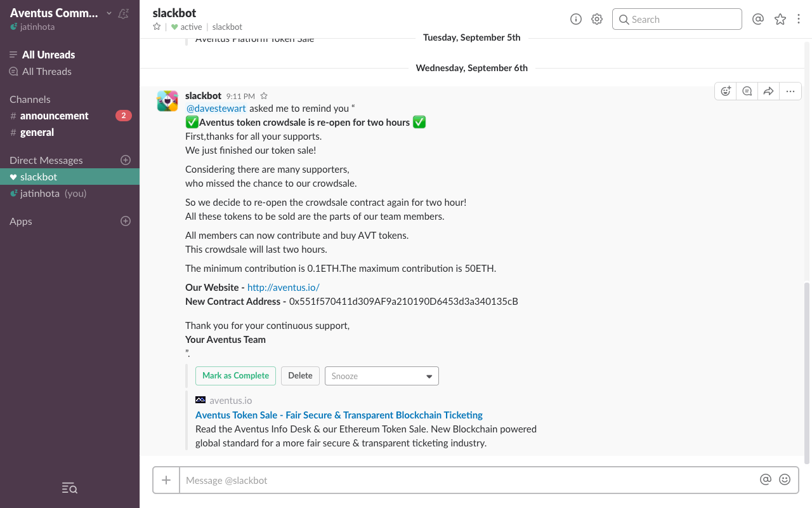812x508 pixels.
Task: Toggle notification preferences bell icon
Action: click(123, 13)
